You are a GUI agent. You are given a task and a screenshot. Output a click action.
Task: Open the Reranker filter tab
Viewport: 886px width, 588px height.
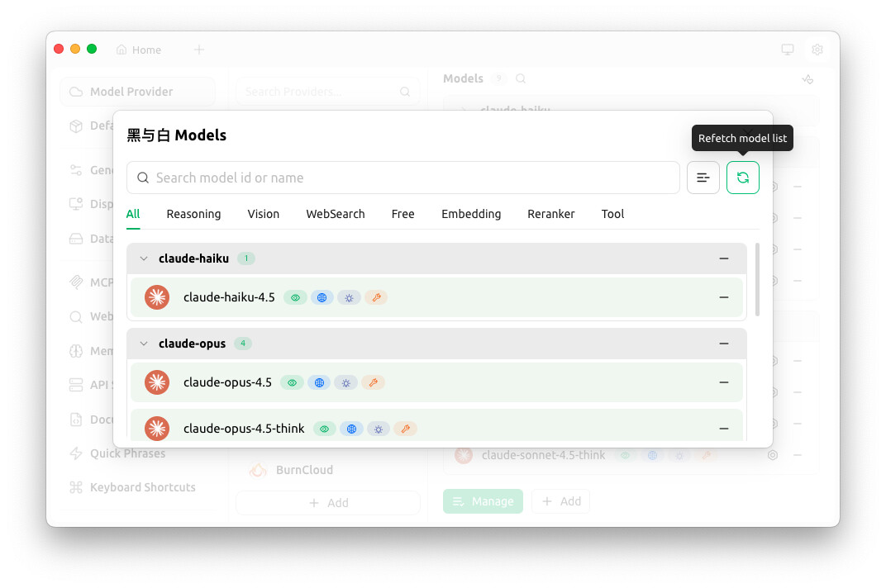[x=551, y=214]
